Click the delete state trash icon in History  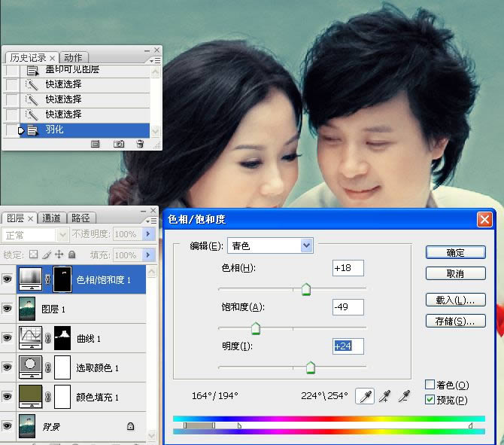[x=140, y=144]
